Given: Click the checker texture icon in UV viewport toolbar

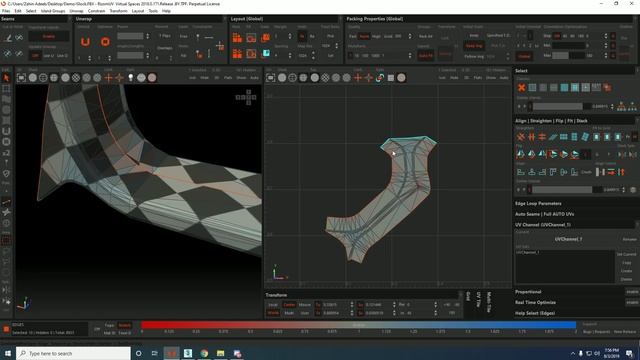Looking at the screenshot, I should [x=325, y=78].
